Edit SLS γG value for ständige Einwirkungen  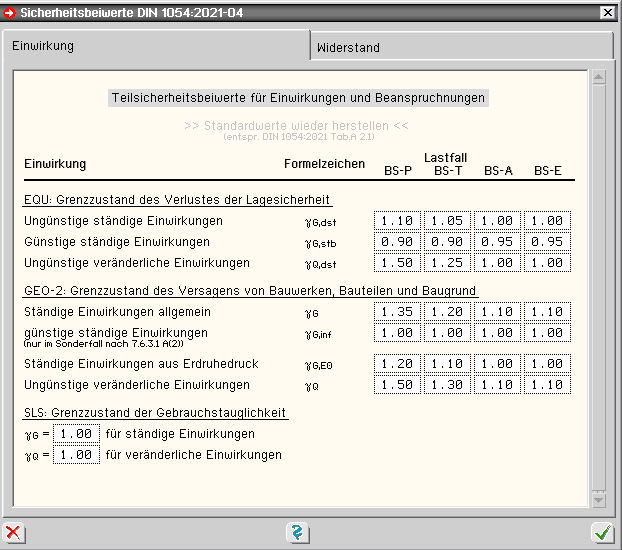coord(76,434)
